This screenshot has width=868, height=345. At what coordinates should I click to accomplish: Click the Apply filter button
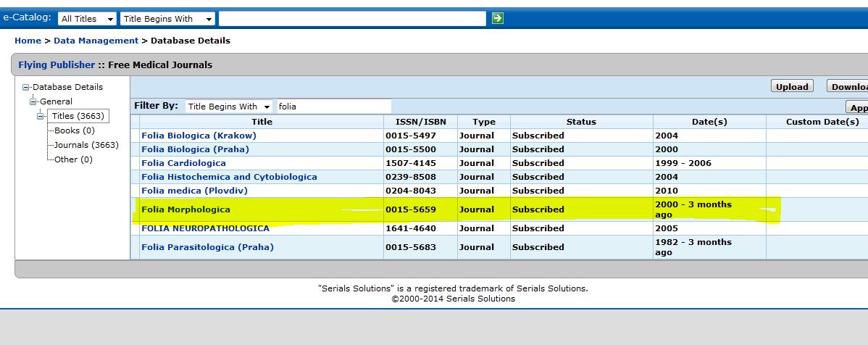tap(857, 107)
